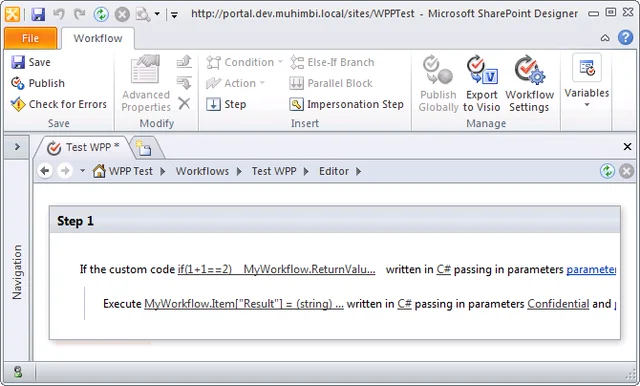The height and width of the screenshot is (386, 640).
Task: Collapse the ribbon with the caret icon
Action: tap(605, 38)
